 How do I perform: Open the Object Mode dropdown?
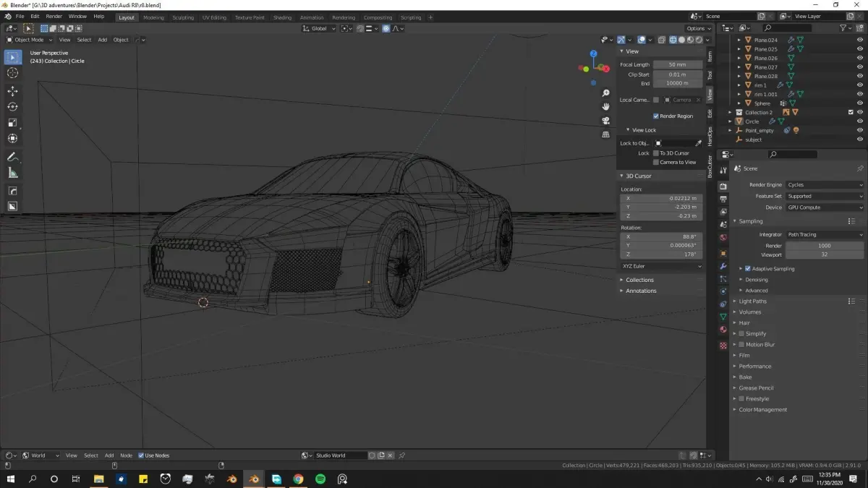[x=29, y=40]
